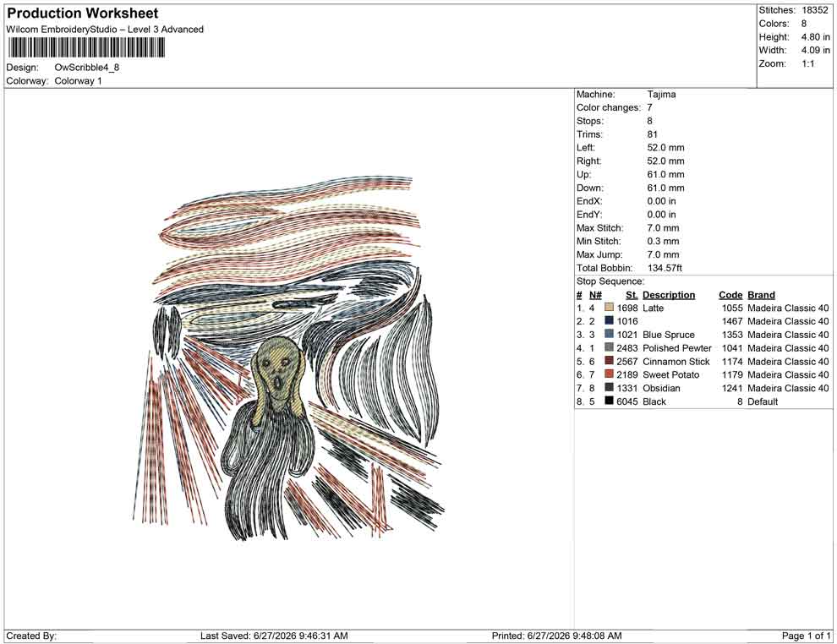Click the Black color swatch

(609, 401)
